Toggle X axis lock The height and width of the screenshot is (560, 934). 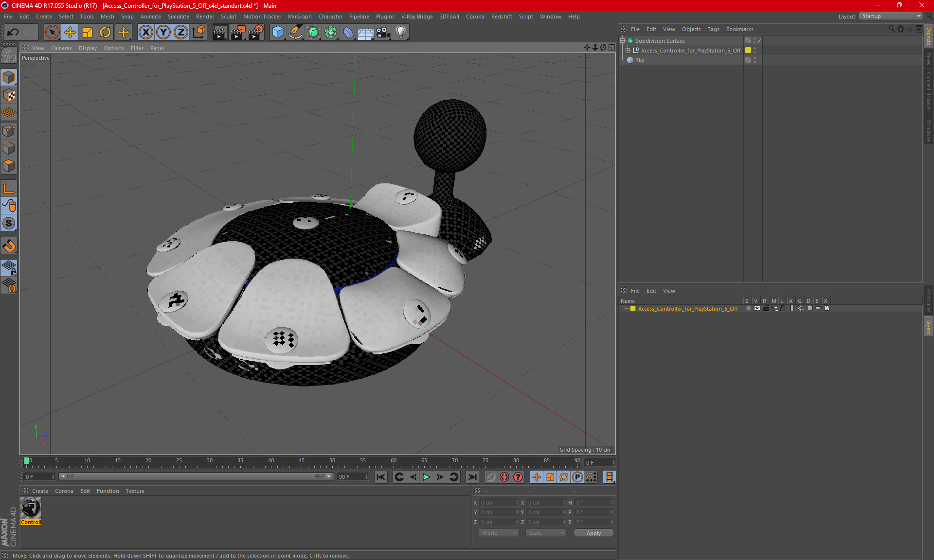pos(145,33)
